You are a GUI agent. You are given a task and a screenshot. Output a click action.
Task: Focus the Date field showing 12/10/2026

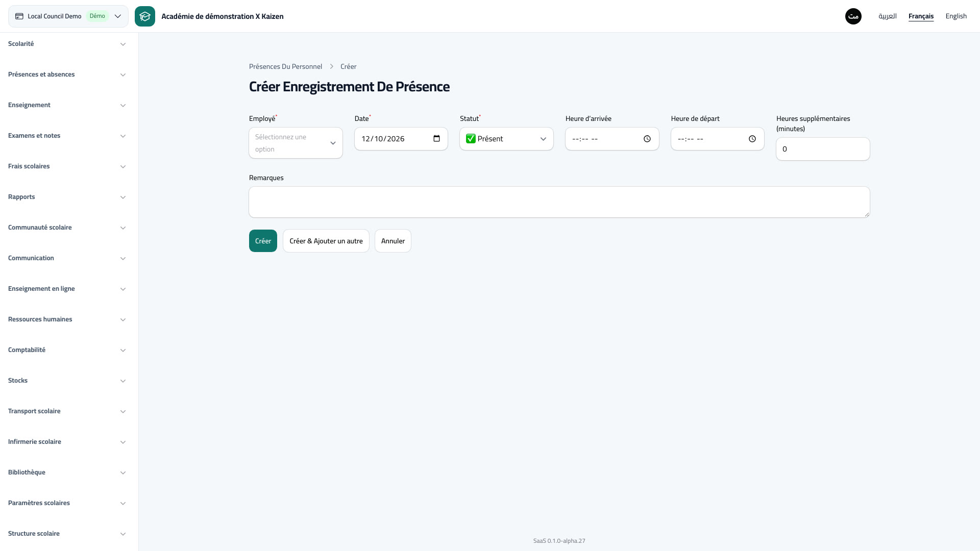coord(401,139)
